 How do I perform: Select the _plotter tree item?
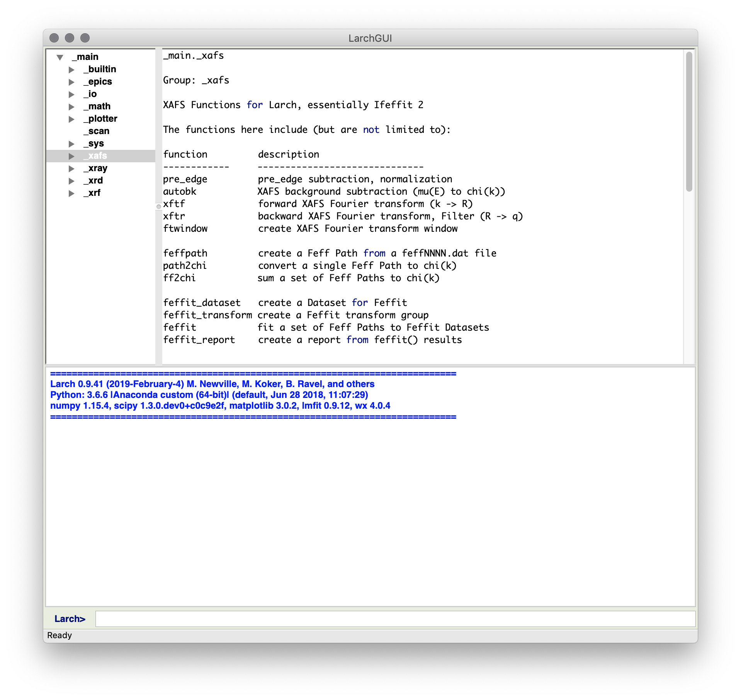100,119
